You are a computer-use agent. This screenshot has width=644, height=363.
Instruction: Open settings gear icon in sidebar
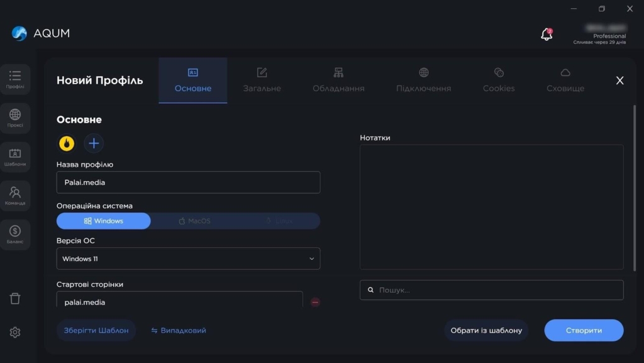pos(15,332)
